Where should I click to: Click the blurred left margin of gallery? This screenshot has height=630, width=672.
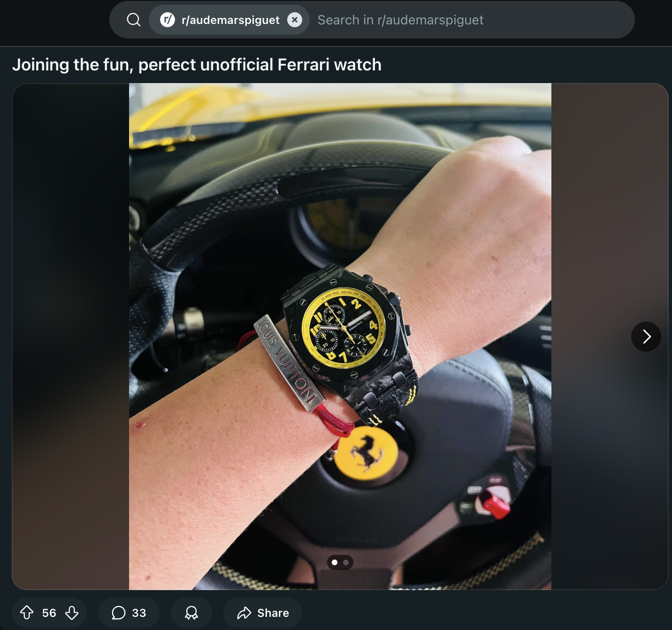(x=70, y=336)
